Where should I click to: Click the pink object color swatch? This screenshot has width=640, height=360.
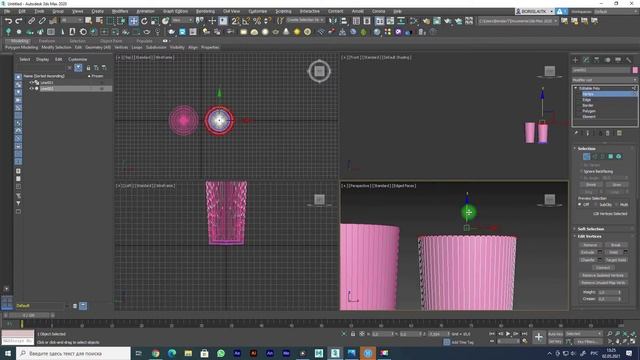[x=635, y=70]
